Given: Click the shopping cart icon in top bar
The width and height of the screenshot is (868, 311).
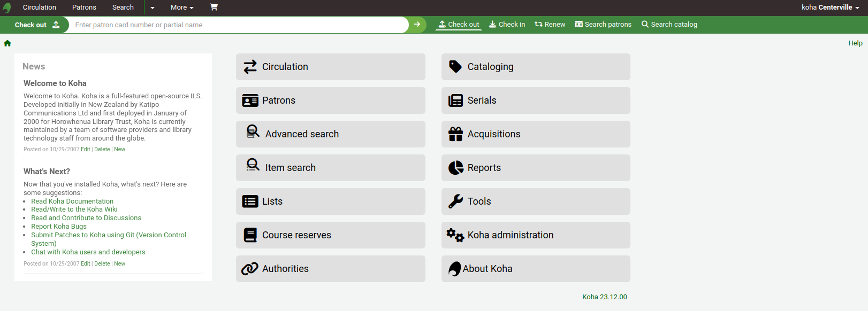Looking at the screenshot, I should [x=214, y=7].
